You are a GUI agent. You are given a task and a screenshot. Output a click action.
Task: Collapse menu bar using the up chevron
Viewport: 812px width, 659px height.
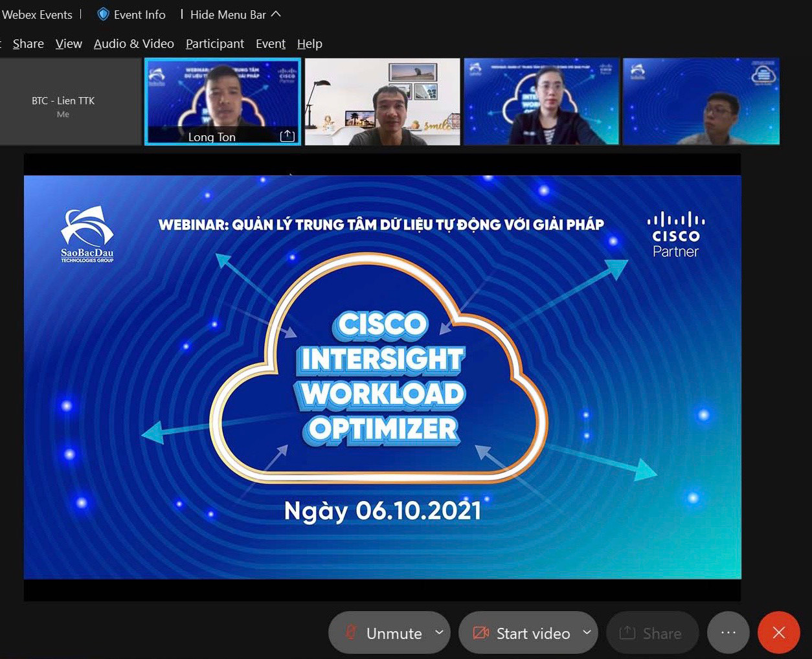[276, 14]
